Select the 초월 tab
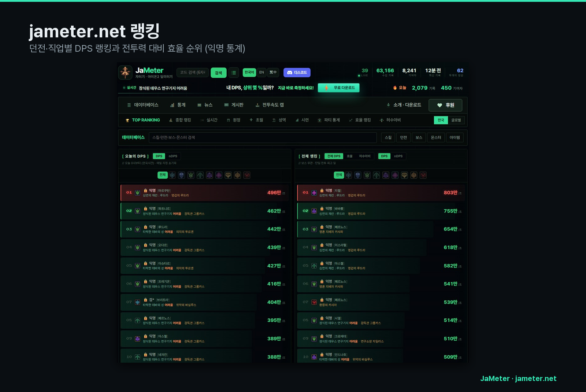Screen dimensions: 586x392 click(256, 120)
